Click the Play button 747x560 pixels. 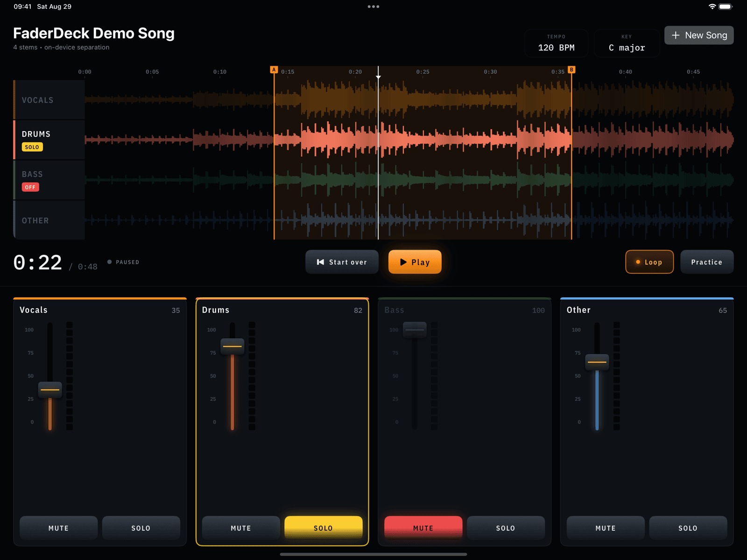pyautogui.click(x=415, y=262)
